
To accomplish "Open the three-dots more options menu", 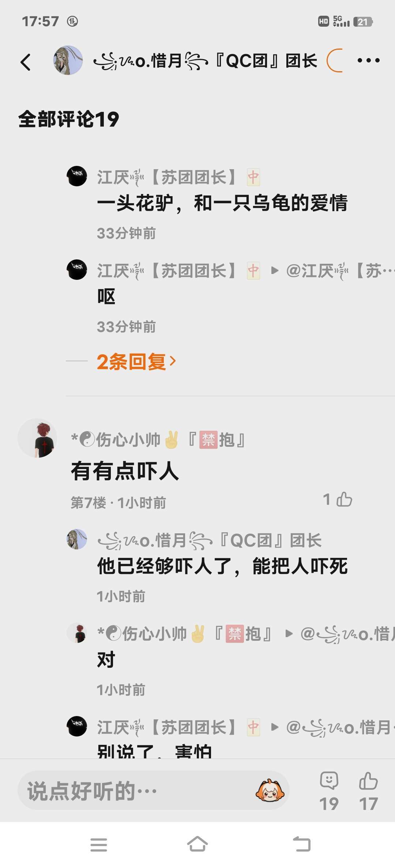I will [x=368, y=61].
